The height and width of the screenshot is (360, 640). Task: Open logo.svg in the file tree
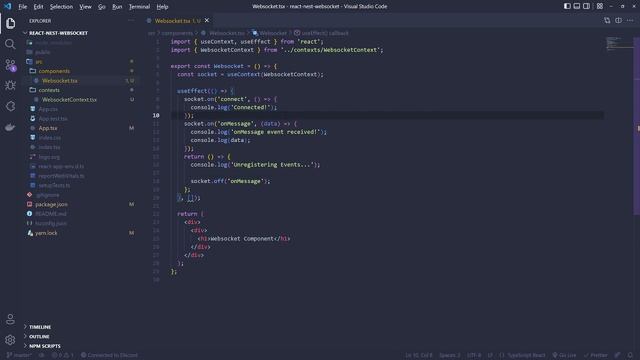pos(49,157)
